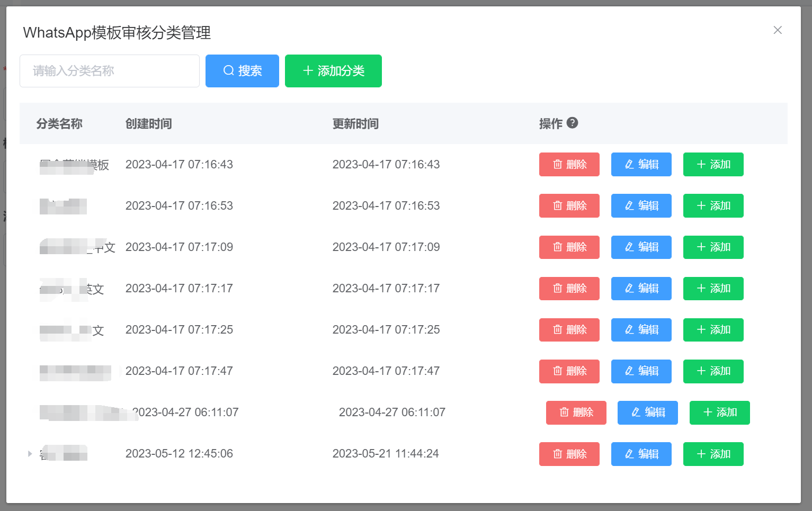Delete the row created 2023-04-17 07:17:47
Image resolution: width=812 pixels, height=511 pixels.
569,371
